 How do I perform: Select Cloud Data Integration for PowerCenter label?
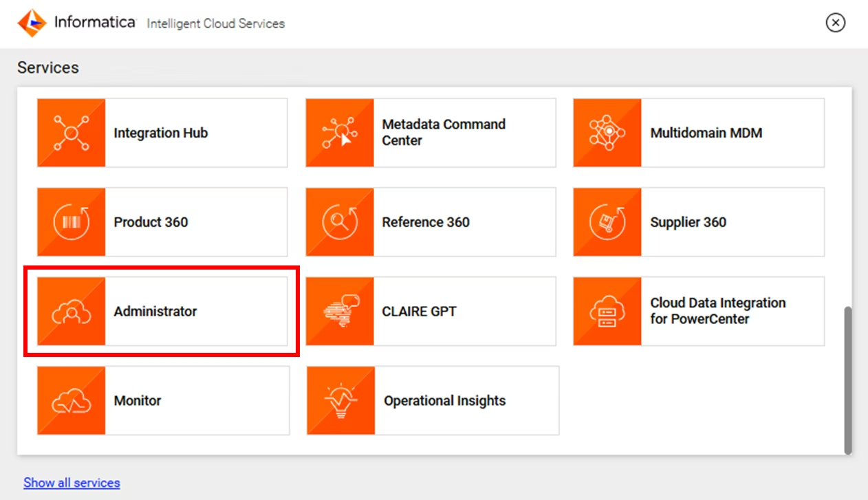tap(718, 311)
